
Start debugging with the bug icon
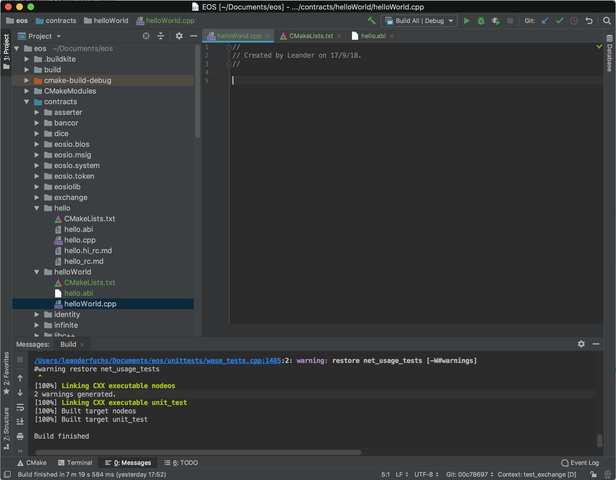pos(481,20)
